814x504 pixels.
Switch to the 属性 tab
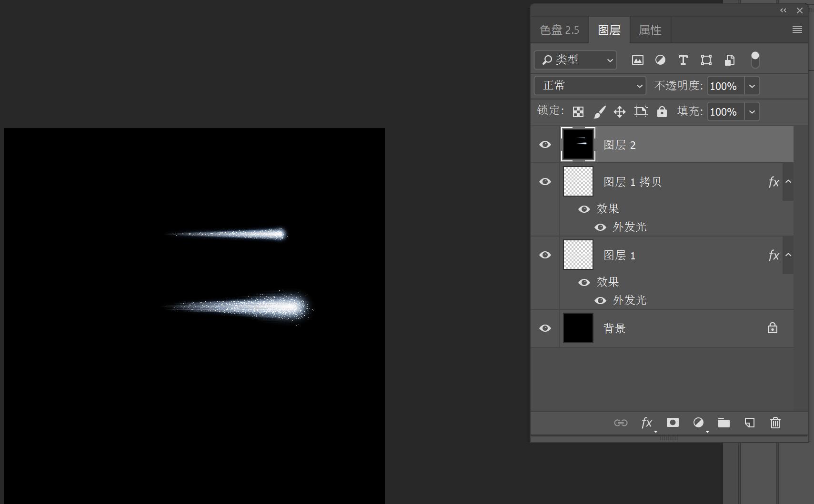tap(650, 30)
